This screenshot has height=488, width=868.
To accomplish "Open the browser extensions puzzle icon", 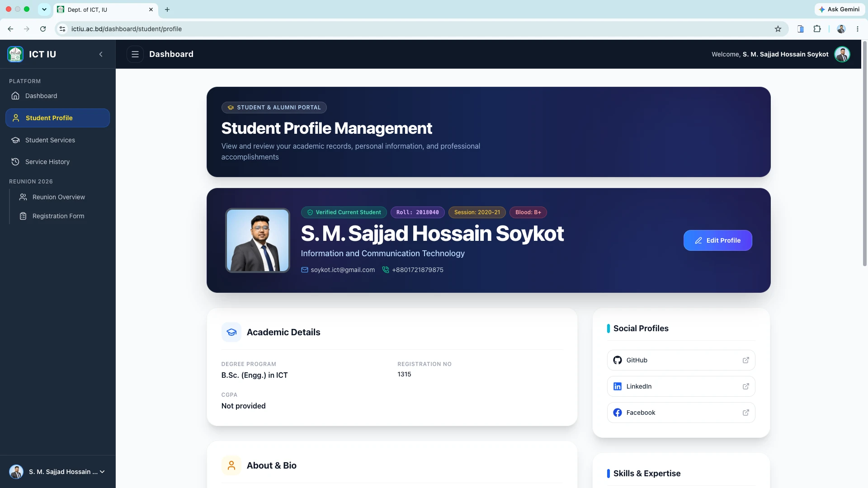I will [817, 29].
